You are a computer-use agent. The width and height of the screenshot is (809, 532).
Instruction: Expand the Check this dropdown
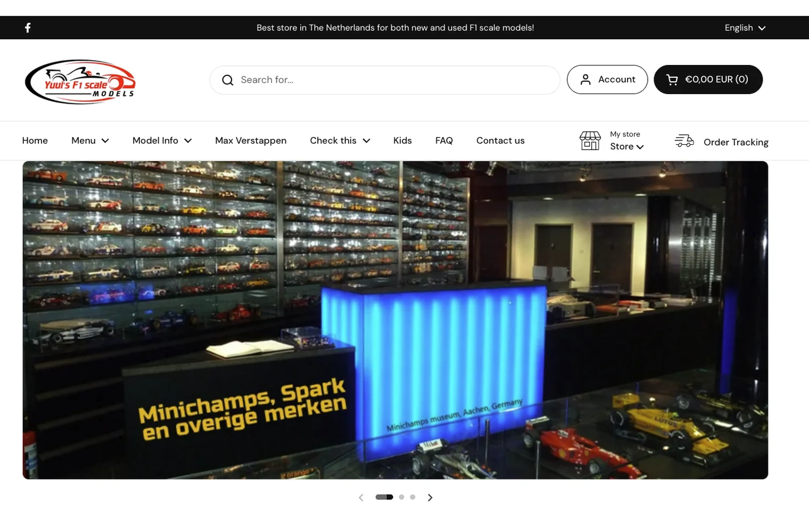click(340, 140)
